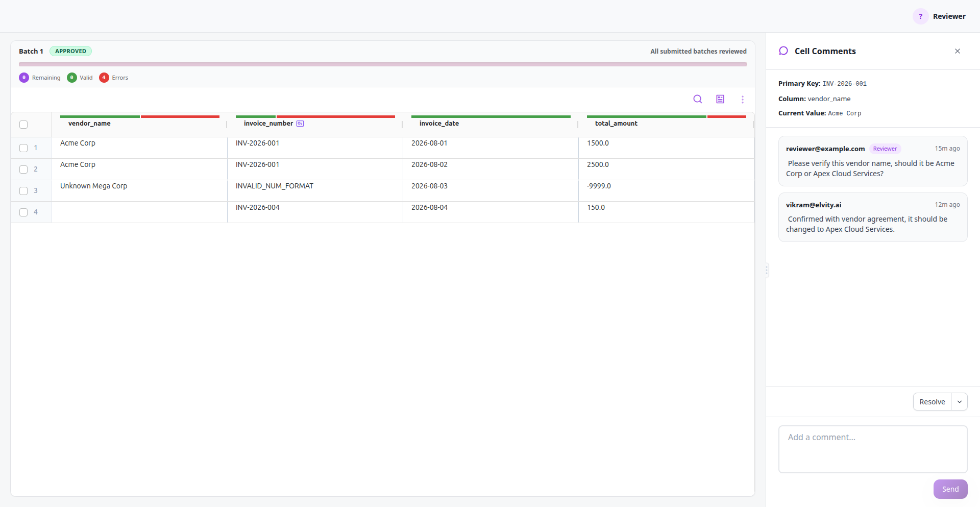Toggle the select-all rows checkbox
This screenshot has width=980, height=507.
(23, 125)
